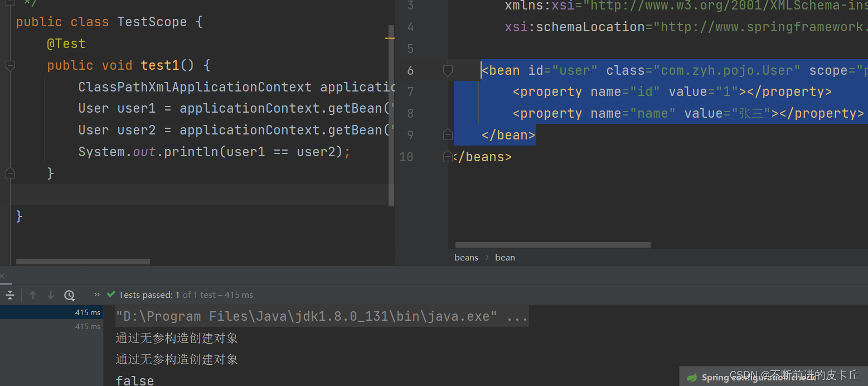Select the highlighted 415 ms test row
The width and height of the screenshot is (868, 386).
pos(51,312)
